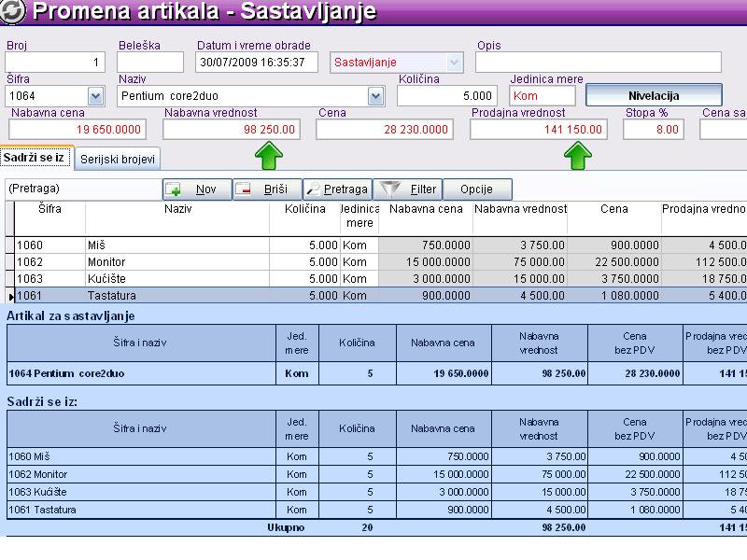This screenshot has height=560, width=747.
Task: Click the Stopa % field
Action: click(x=653, y=130)
